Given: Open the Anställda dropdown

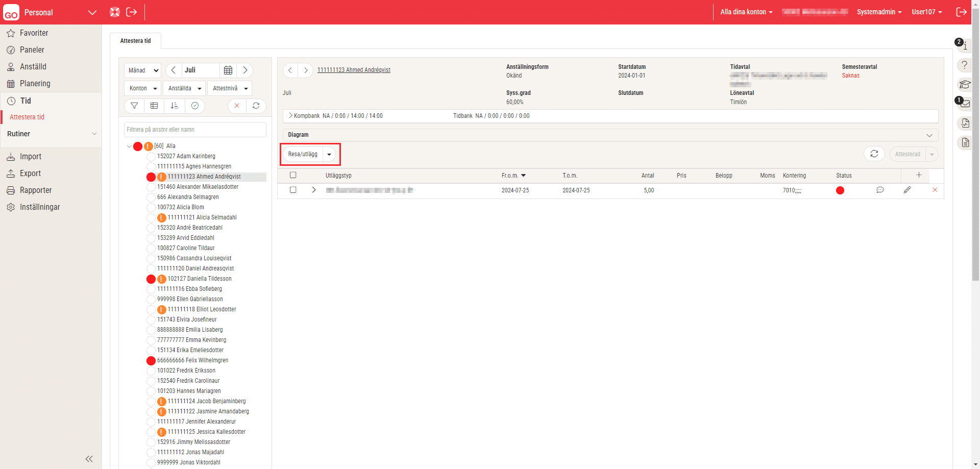Looking at the screenshot, I should 184,88.
